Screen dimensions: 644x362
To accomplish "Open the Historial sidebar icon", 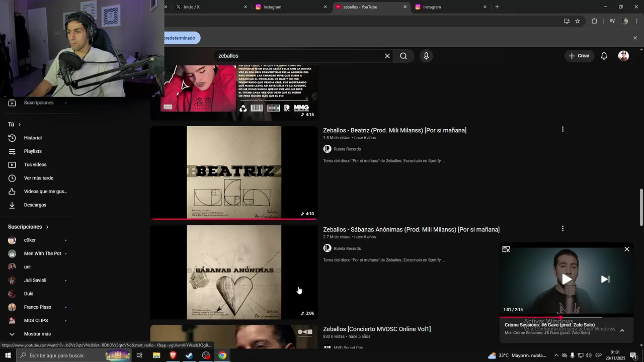I will tap(12, 138).
